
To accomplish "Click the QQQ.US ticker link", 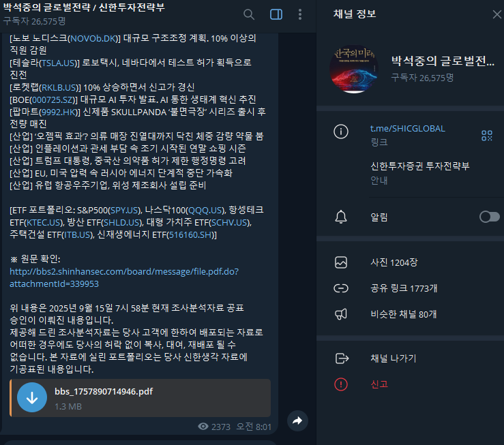I will [x=205, y=211].
